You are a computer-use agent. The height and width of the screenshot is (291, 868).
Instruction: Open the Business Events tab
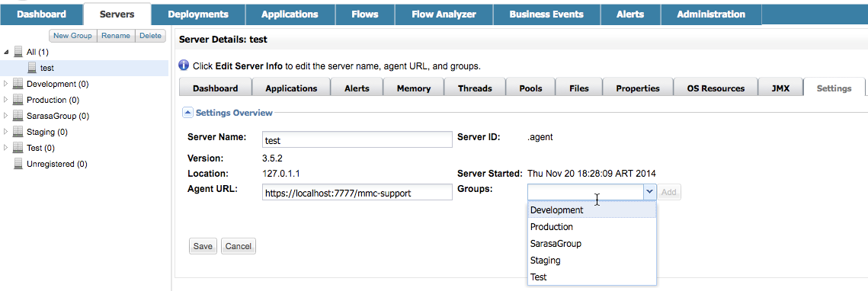tap(546, 14)
